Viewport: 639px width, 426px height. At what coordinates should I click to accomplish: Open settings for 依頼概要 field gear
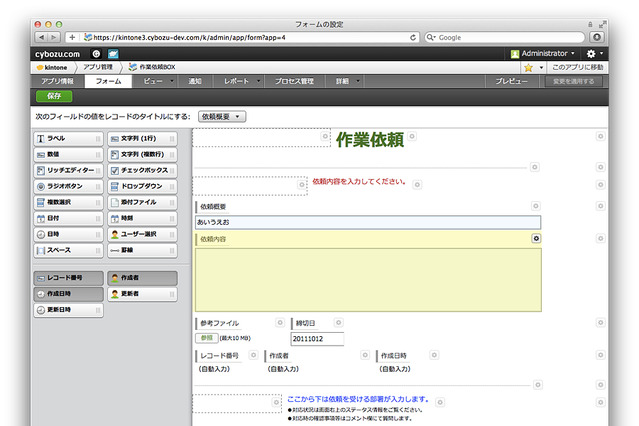click(536, 206)
